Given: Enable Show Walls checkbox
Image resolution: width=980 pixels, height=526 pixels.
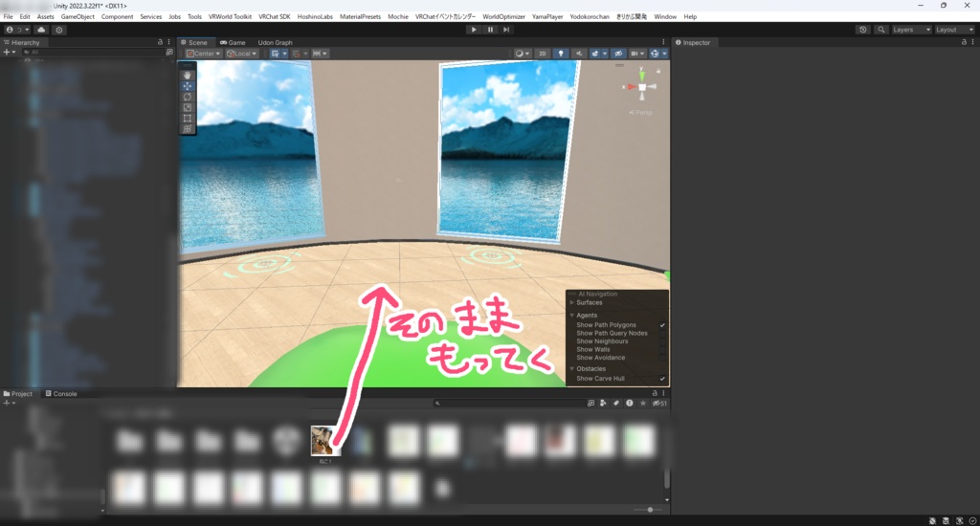Looking at the screenshot, I should click(662, 349).
